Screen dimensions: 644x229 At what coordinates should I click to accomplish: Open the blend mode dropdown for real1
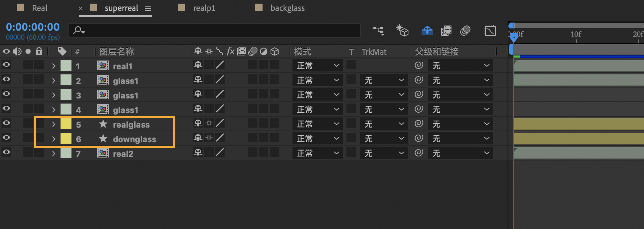click(317, 66)
